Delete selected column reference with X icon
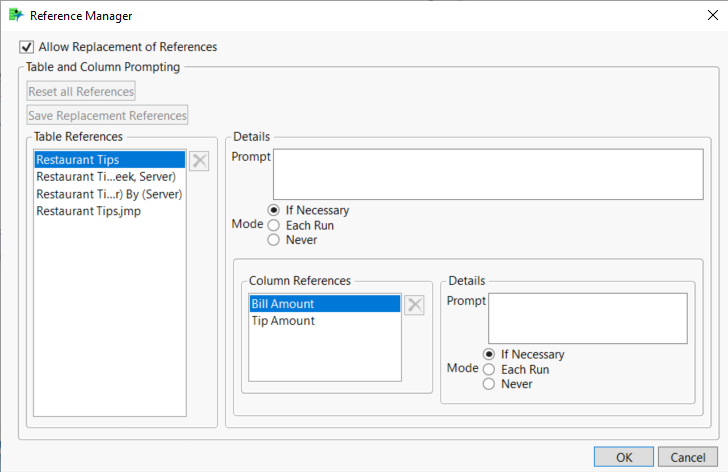Screen dimensions: 728x472 414,305
